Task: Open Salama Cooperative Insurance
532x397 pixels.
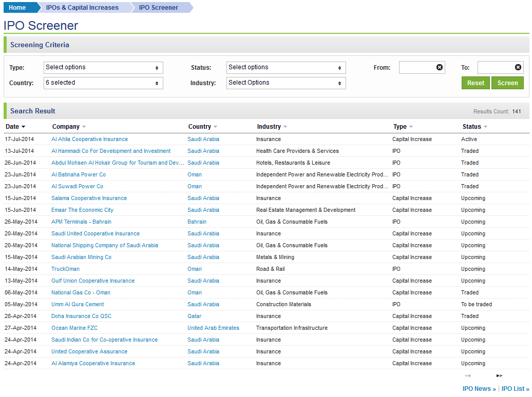Action: (89, 198)
